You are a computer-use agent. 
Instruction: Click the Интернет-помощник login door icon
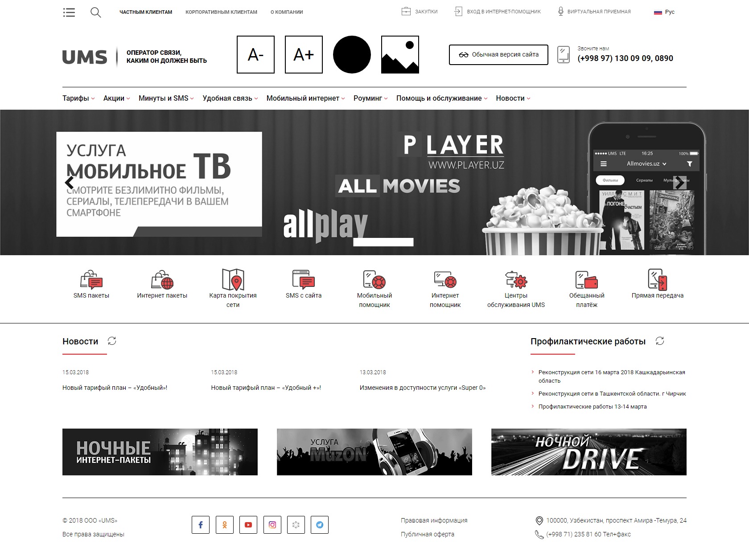click(x=458, y=12)
